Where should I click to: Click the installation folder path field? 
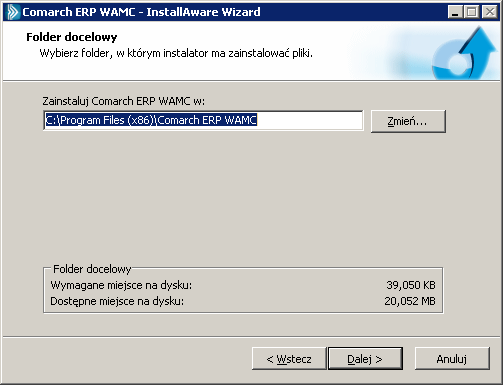click(203, 120)
